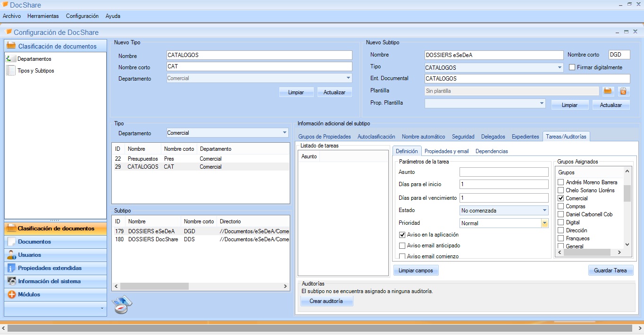This screenshot has width=644, height=335.
Task: Check Chelo Soriano Lloréns group
Action: point(561,190)
